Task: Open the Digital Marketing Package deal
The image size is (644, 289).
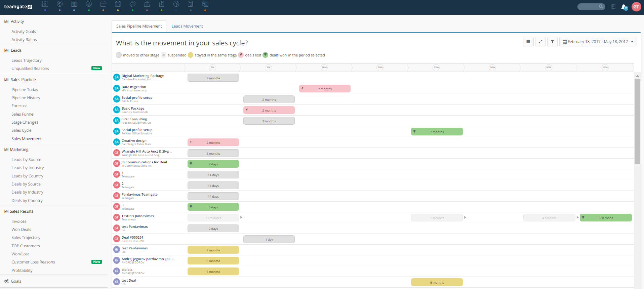Action: 143,76
